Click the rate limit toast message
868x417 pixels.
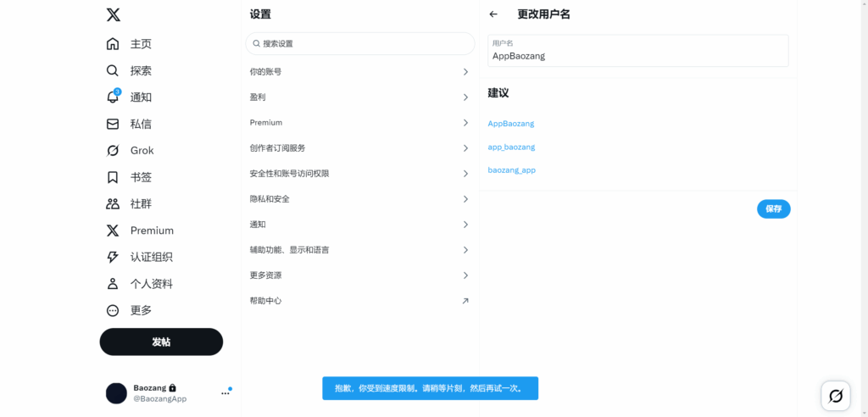tap(430, 388)
